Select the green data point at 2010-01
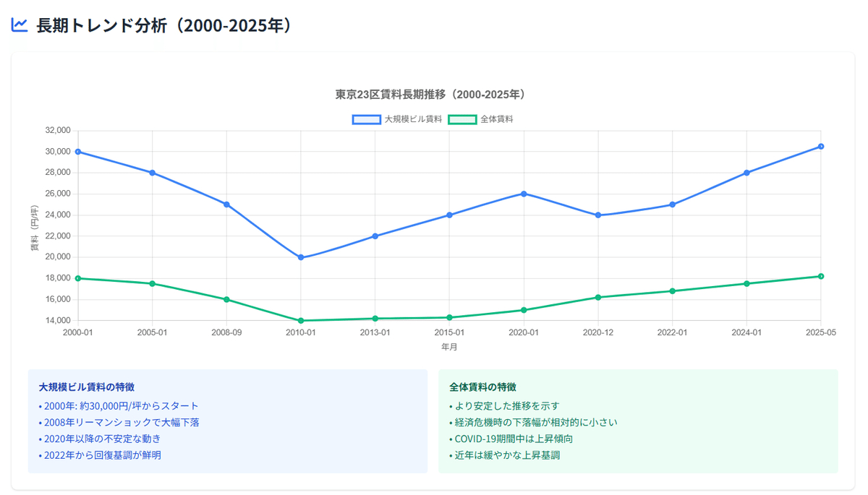Screen dimensions: 868x495 [301, 321]
